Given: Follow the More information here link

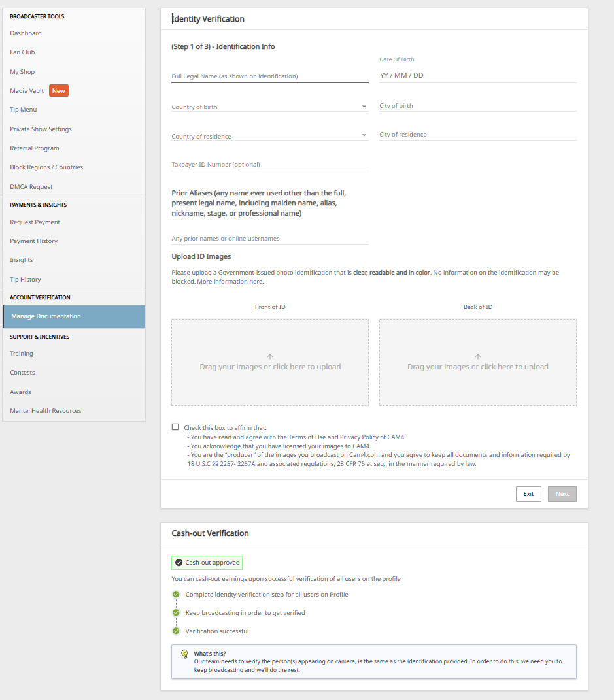Looking at the screenshot, I should click(x=230, y=282).
